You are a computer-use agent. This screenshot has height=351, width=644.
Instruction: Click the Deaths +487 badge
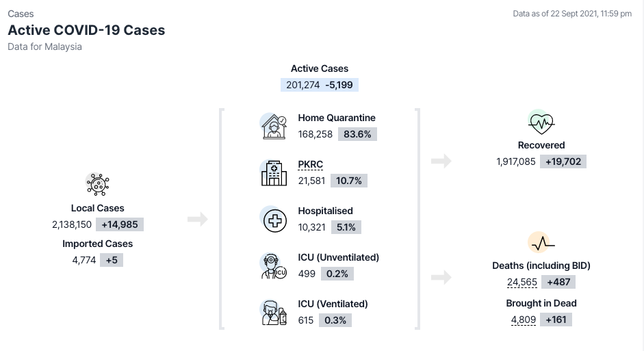(558, 282)
